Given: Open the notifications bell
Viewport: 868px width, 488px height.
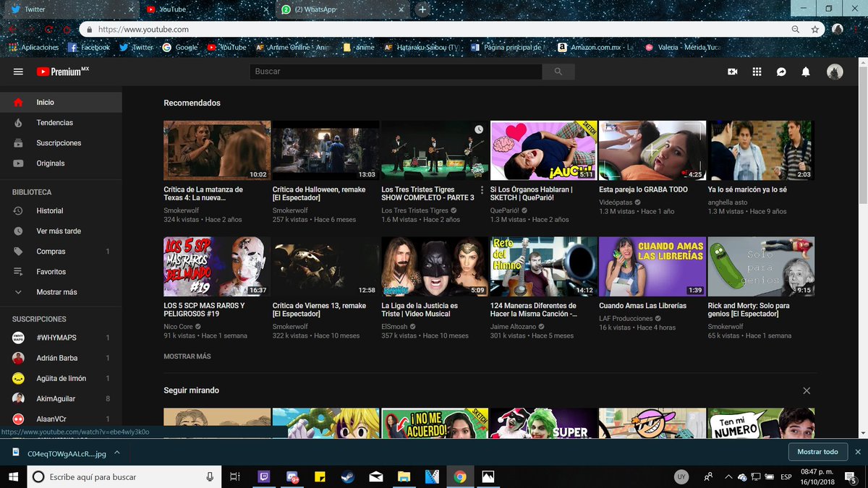Looking at the screenshot, I should pos(806,72).
